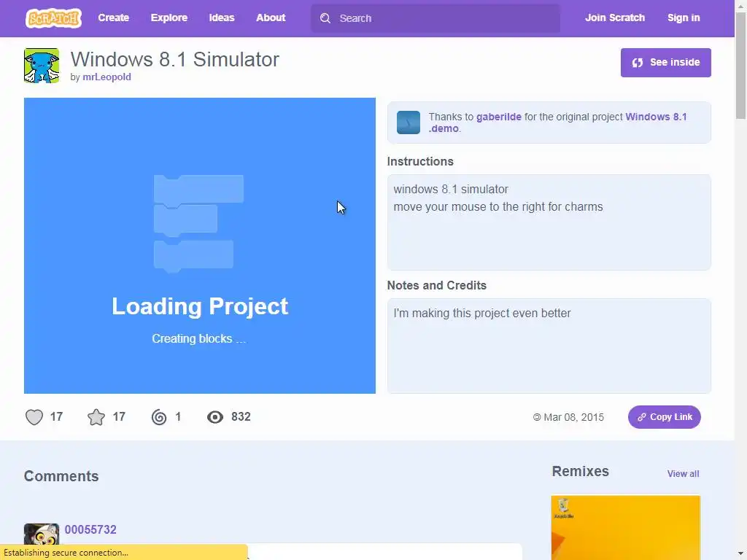Image resolution: width=747 pixels, height=560 pixels.
Task: Click Join Scratch
Action: pos(614,17)
